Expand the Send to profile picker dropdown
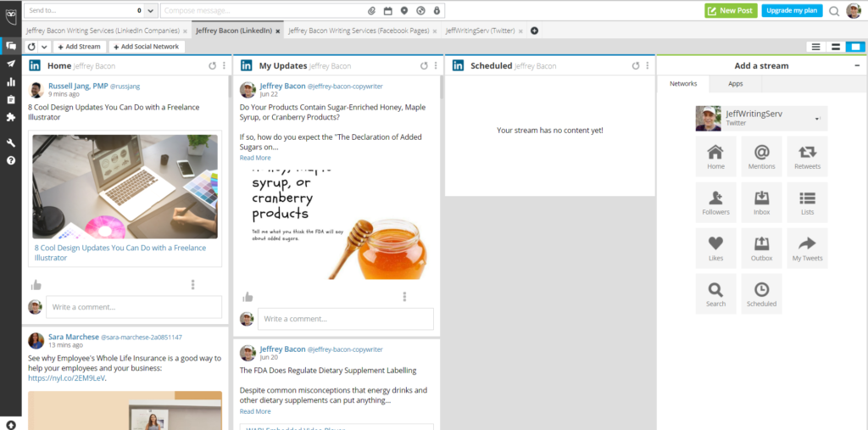 (x=151, y=10)
